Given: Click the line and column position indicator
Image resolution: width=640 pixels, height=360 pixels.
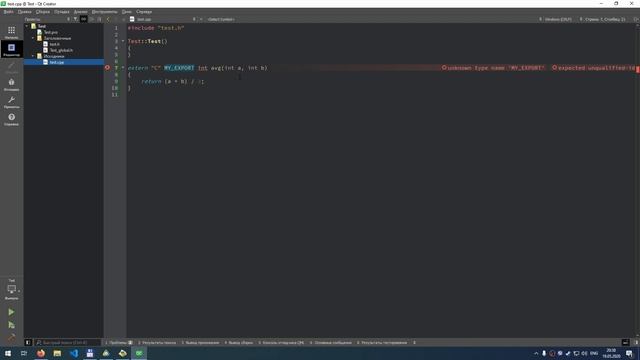Looking at the screenshot, I should pyautogui.click(x=605, y=19).
